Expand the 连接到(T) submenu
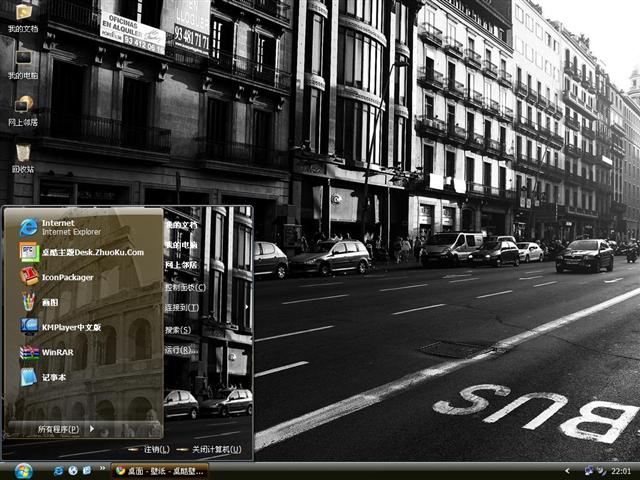The height and width of the screenshot is (480, 640). 182,308
